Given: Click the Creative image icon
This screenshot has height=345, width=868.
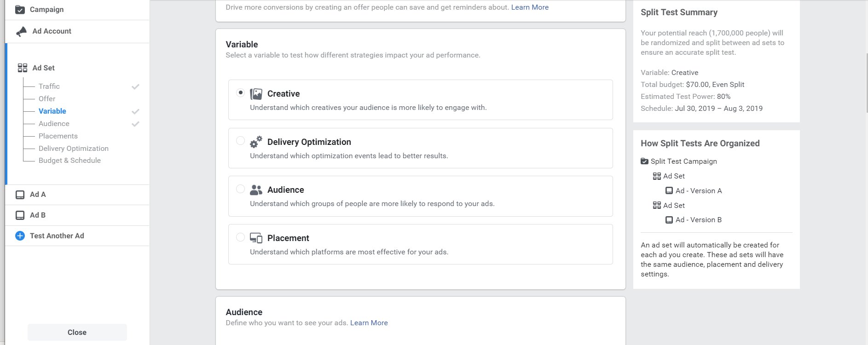Looking at the screenshot, I should pyautogui.click(x=256, y=94).
